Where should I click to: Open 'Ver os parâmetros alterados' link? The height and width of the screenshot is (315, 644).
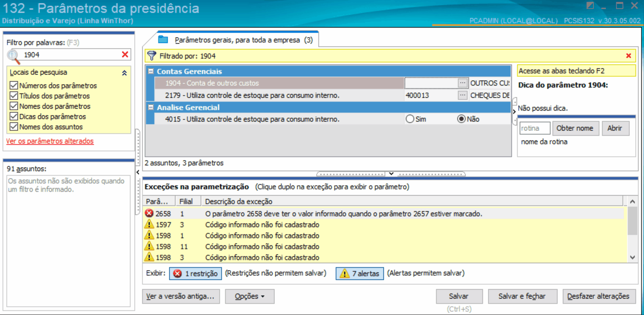50,141
